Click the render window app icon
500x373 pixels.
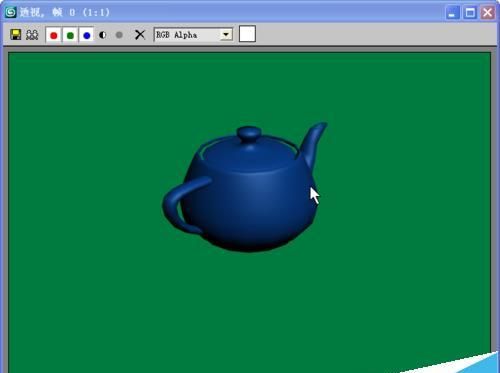(x=10, y=12)
